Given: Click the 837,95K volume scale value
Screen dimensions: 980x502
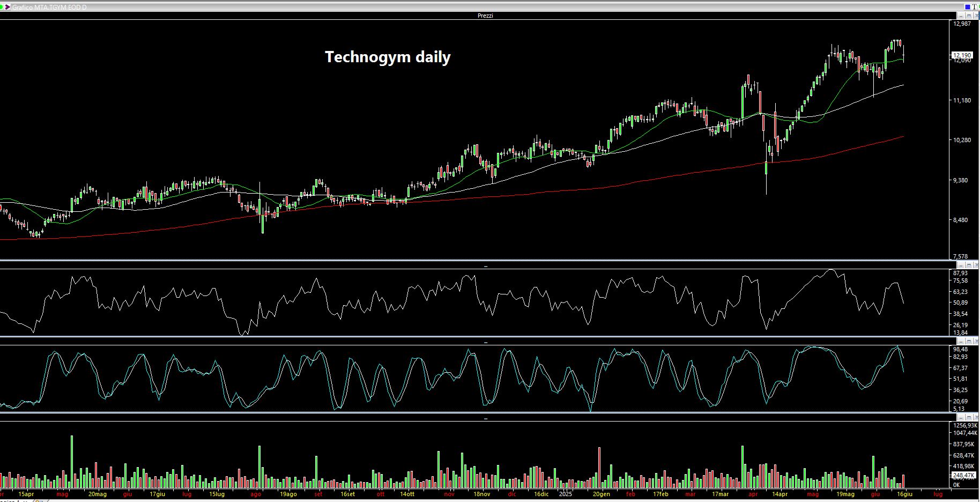Looking at the screenshot, I should [x=963, y=445].
